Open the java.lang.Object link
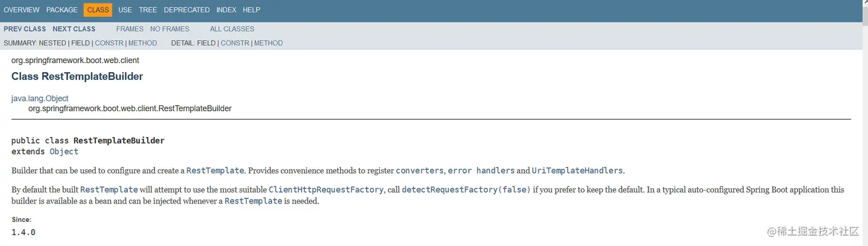This screenshot has width=868, height=246. point(40,99)
